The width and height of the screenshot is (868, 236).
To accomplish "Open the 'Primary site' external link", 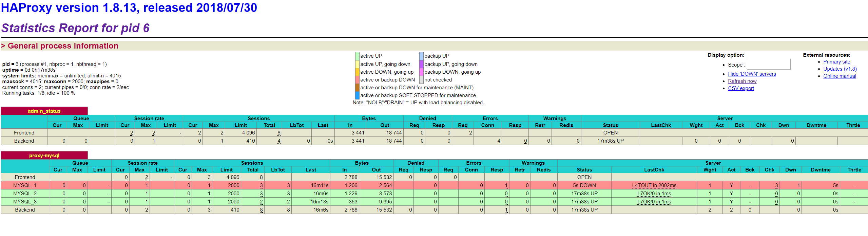I will [x=836, y=62].
